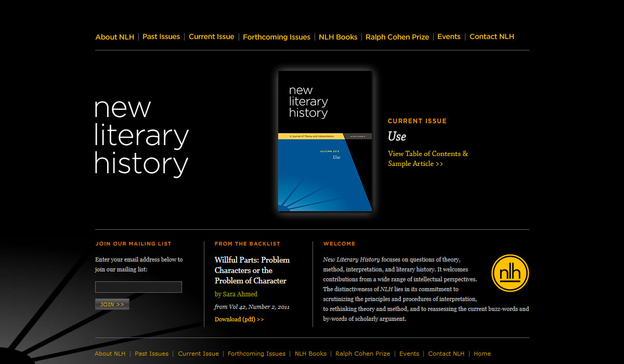Select Current Issue in top navigation
The width and height of the screenshot is (624, 364).
tap(212, 37)
